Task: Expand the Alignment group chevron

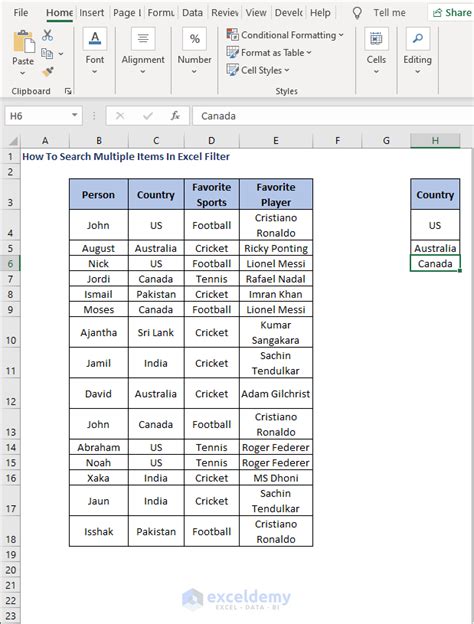Action: 143,72
